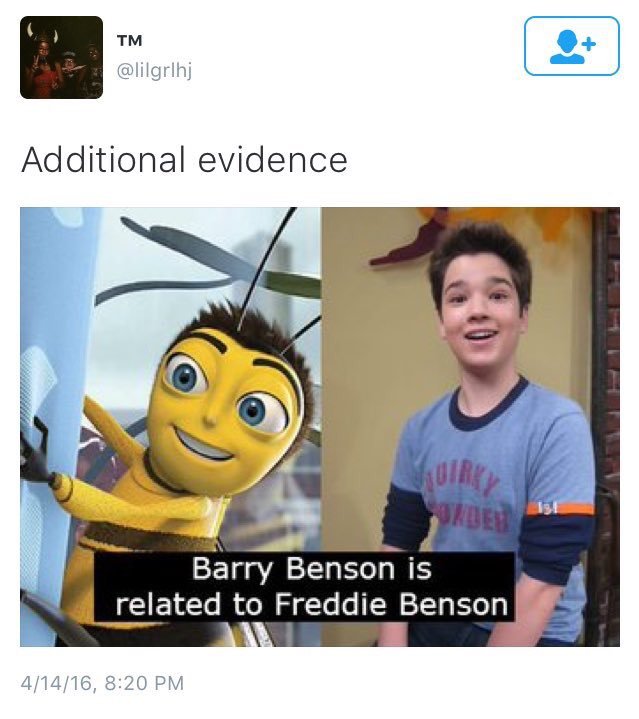Open the TM display name
The height and width of the screenshot is (719, 639).
(x=130, y=41)
